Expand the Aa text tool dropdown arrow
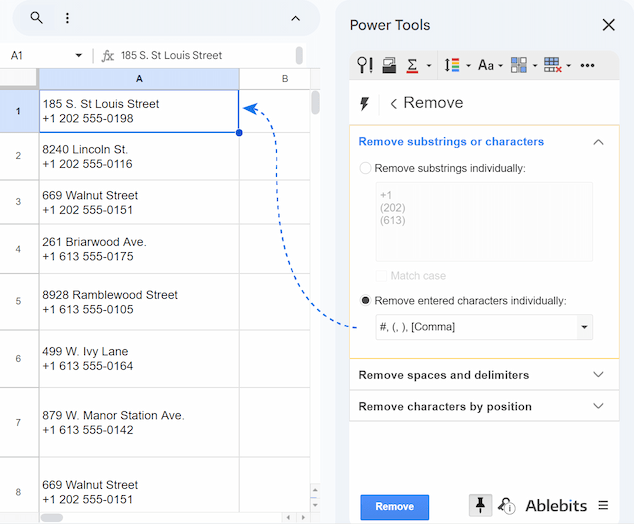The height and width of the screenshot is (524, 634). [x=500, y=65]
